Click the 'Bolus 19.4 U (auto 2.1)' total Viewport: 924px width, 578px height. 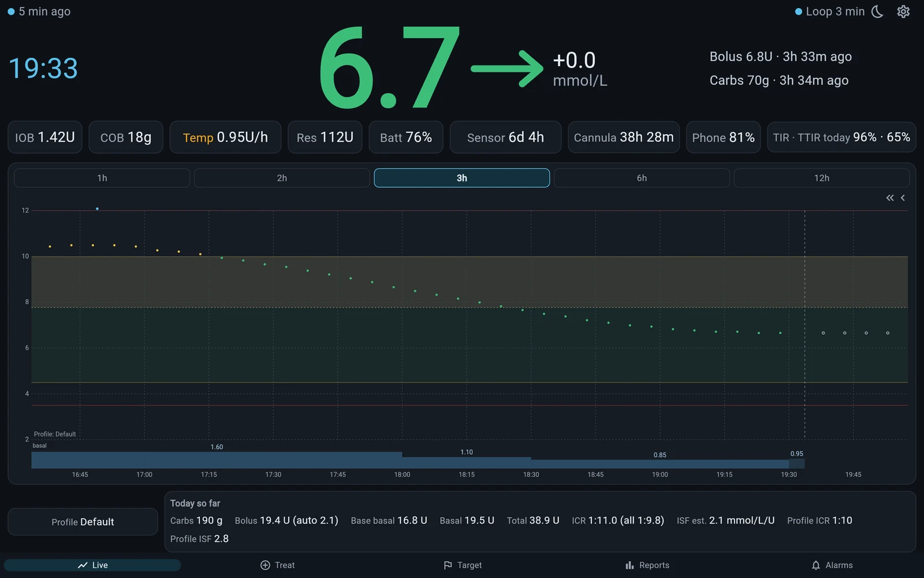click(x=286, y=521)
